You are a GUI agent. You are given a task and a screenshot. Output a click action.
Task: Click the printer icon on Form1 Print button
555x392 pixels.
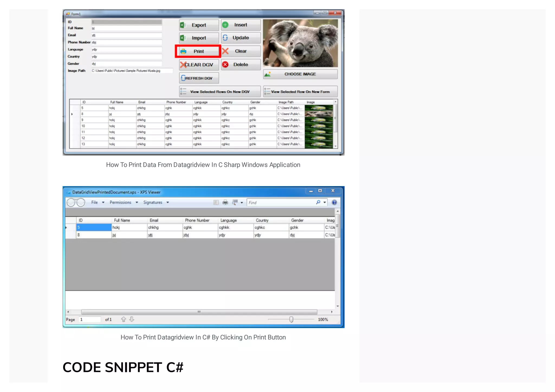pos(183,51)
